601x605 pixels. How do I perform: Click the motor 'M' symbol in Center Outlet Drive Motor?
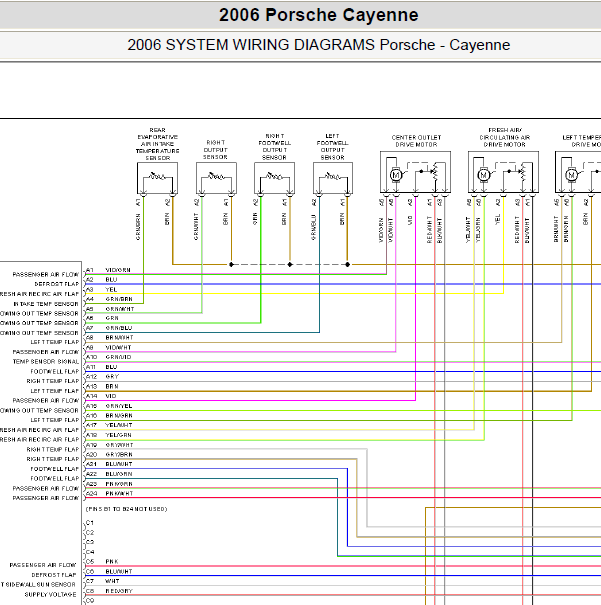pos(396,175)
